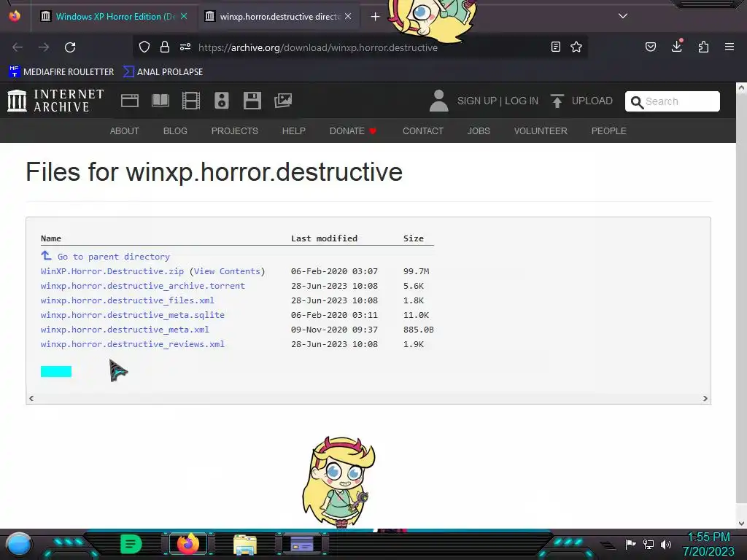Open winxp.horror.destructive_files.xml
This screenshot has width=747, height=560.
pos(127,300)
